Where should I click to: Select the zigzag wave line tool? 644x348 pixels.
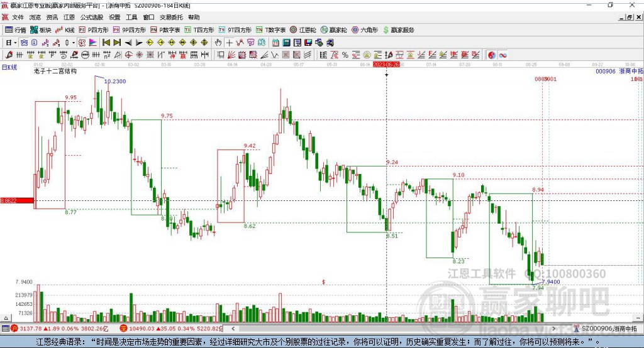point(275,55)
